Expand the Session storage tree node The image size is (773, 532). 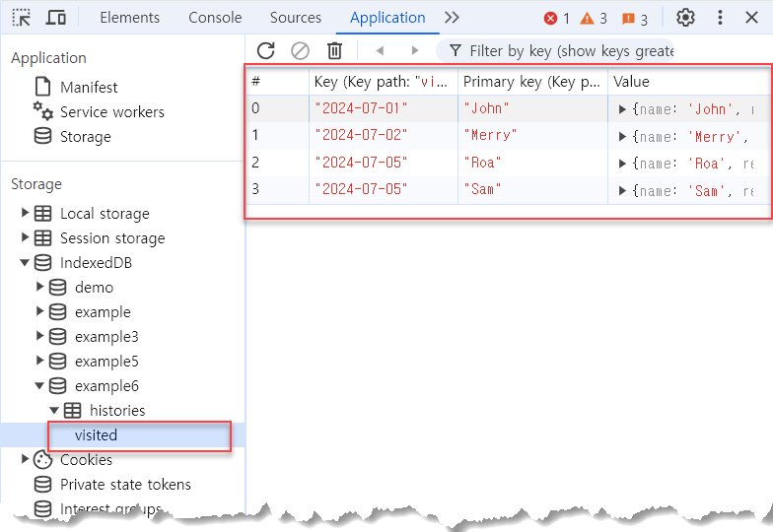tap(26, 238)
